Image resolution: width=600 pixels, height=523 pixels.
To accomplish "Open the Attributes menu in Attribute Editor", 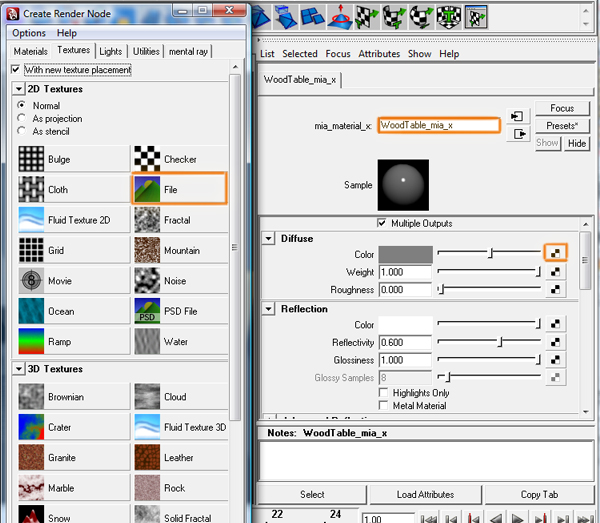I will pyautogui.click(x=379, y=54).
